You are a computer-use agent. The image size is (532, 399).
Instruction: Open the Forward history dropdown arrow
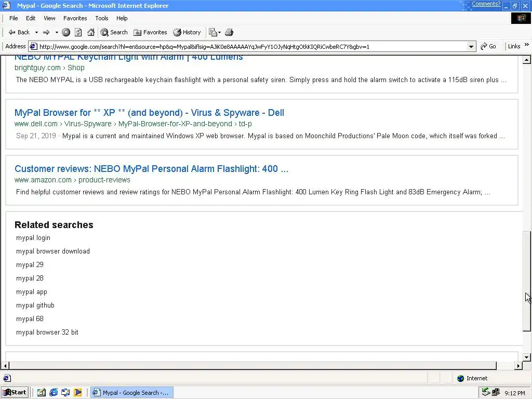[x=57, y=32]
